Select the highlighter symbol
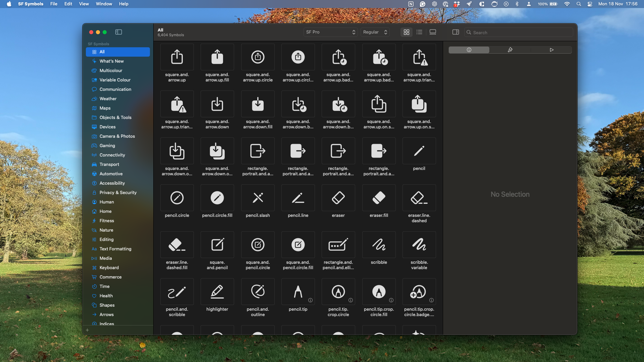The image size is (644, 362). pos(217,292)
